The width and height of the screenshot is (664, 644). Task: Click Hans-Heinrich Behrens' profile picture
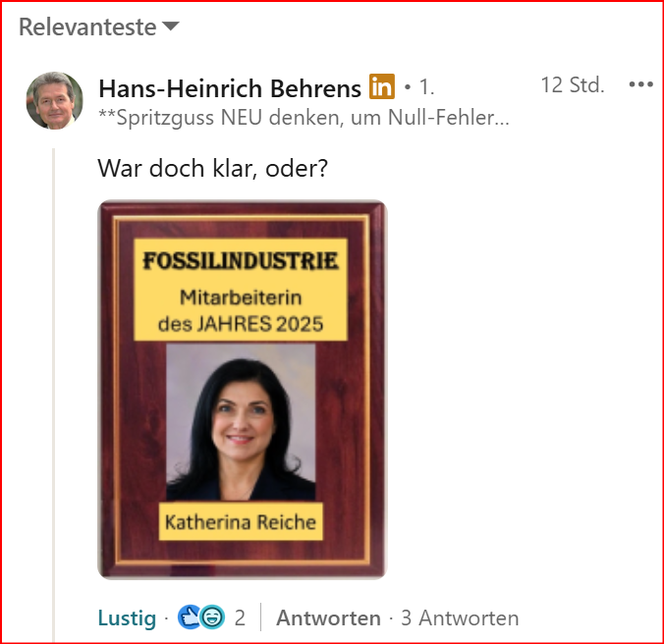pos(55,101)
